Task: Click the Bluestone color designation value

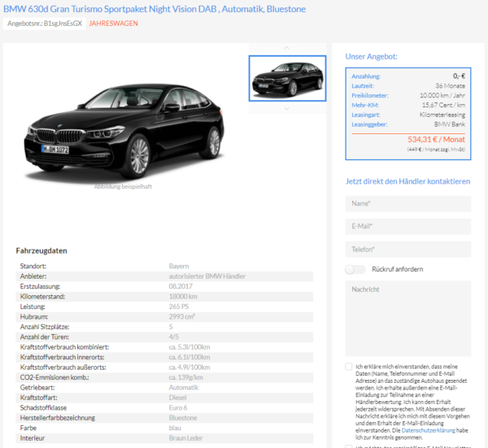Action: pos(183,418)
